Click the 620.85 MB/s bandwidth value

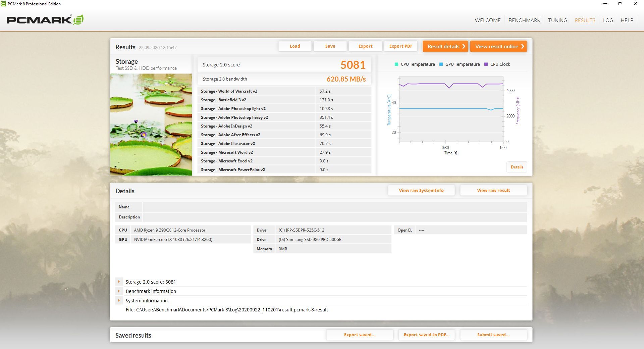(346, 79)
